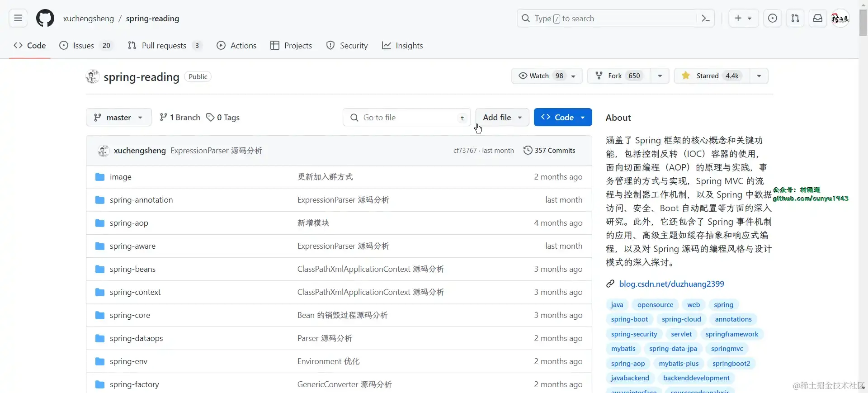Open the spring-annotation folder

pyautogui.click(x=141, y=200)
